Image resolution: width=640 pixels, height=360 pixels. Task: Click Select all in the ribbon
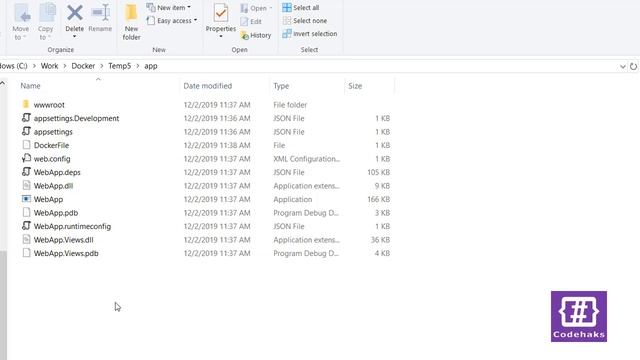tap(301, 8)
